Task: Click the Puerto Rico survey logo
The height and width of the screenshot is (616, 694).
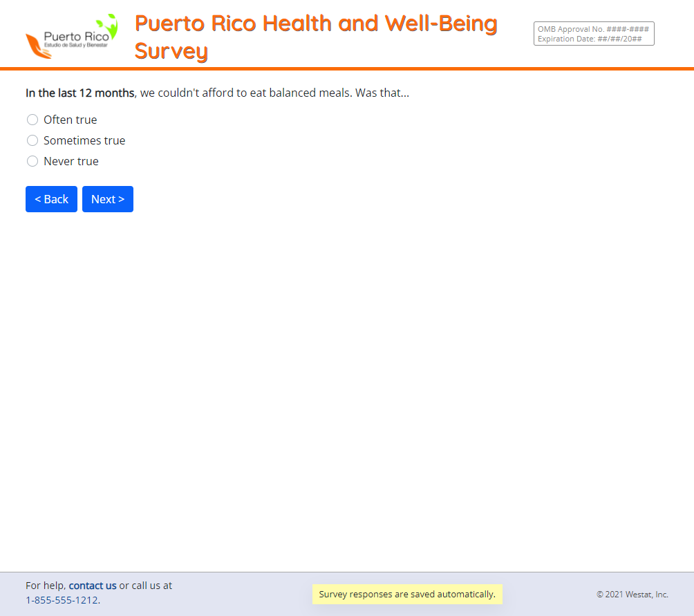Action: click(x=72, y=36)
